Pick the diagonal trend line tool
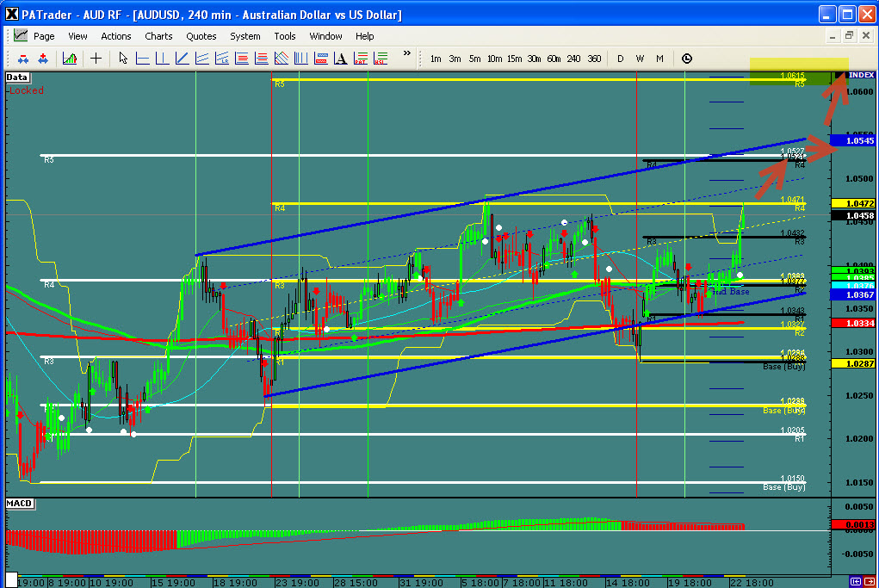Screen dimensions: 879x588 [182, 59]
